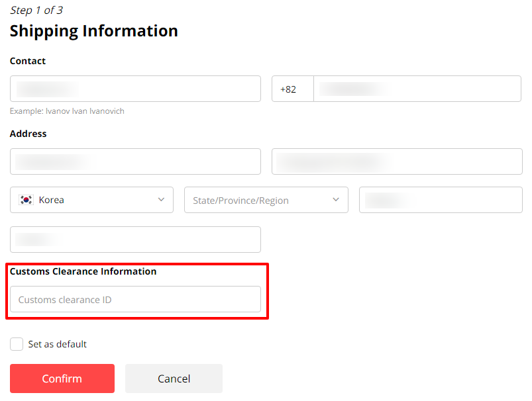Click the "Address" section heading
532x401 pixels.
click(x=28, y=134)
